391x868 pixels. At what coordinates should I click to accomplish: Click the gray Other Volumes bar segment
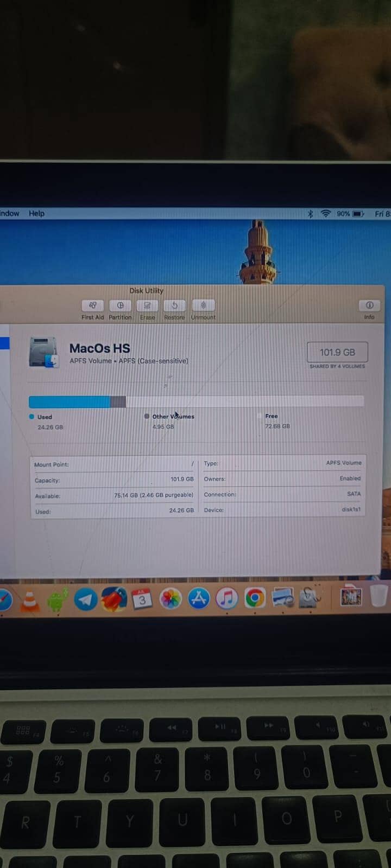(118, 402)
